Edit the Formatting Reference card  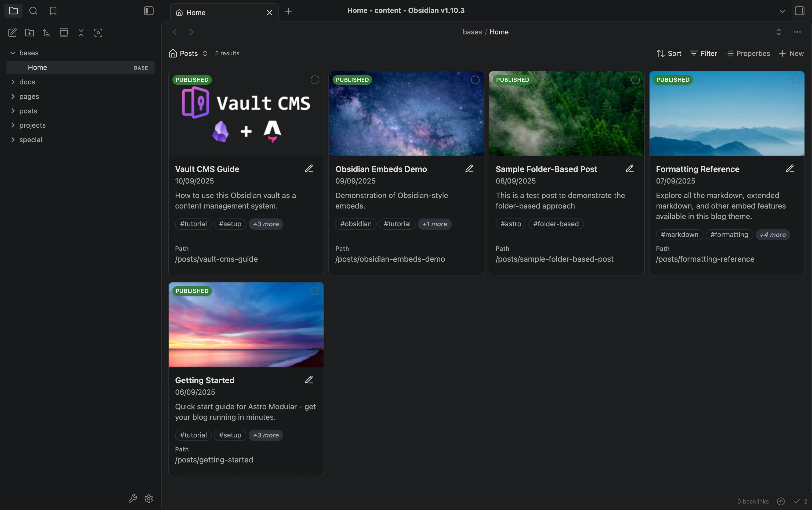tap(790, 169)
